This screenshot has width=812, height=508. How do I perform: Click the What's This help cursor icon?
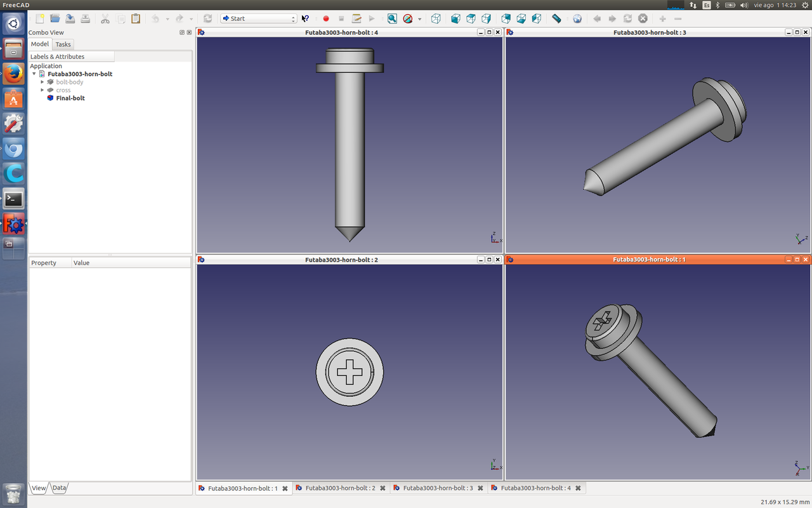tap(306, 19)
